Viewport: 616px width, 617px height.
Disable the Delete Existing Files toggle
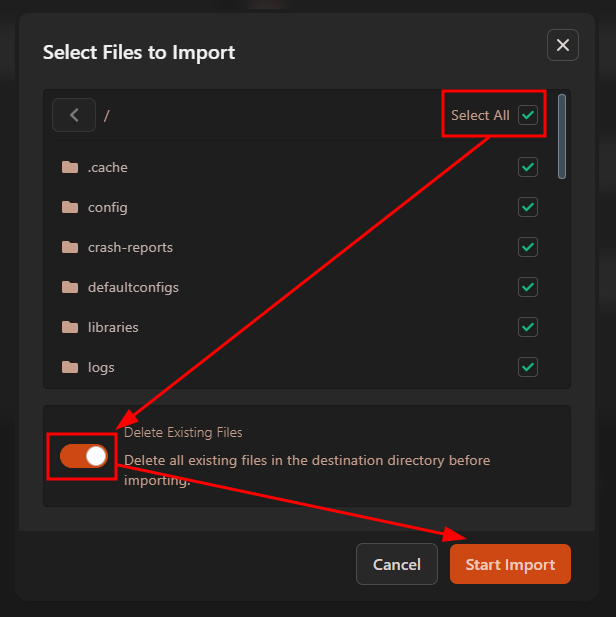click(x=84, y=456)
